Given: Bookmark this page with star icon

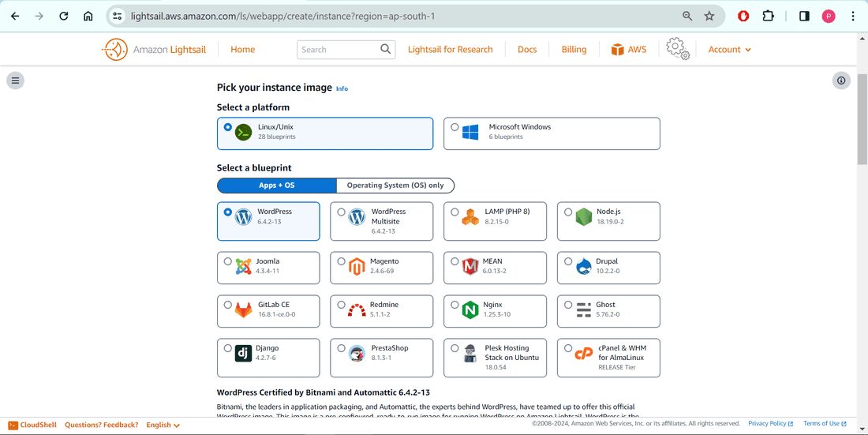Looking at the screenshot, I should pyautogui.click(x=709, y=16).
